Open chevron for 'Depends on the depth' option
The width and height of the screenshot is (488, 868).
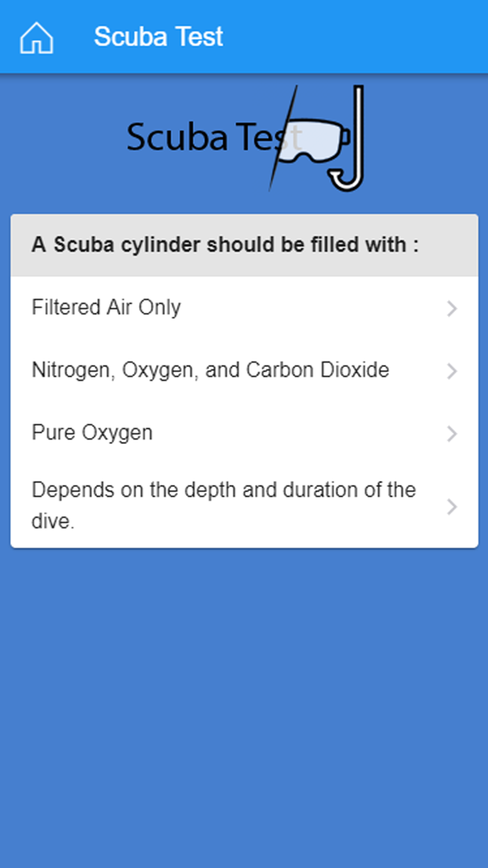[452, 507]
